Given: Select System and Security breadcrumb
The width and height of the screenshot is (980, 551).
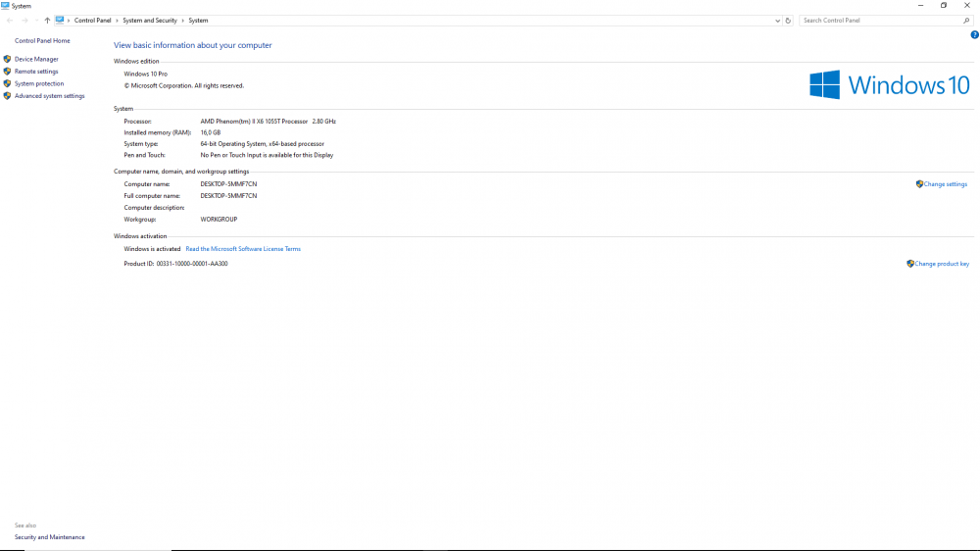Looking at the screenshot, I should [x=150, y=21].
